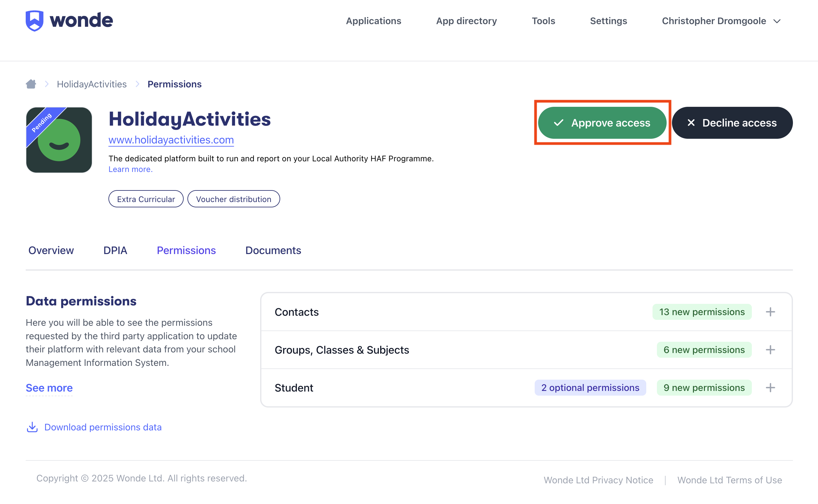This screenshot has width=818, height=504.
Task: Open the Documents tab
Action: [x=273, y=250]
